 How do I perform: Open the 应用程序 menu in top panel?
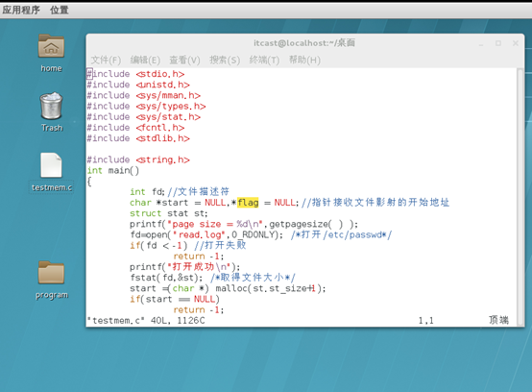click(x=21, y=10)
